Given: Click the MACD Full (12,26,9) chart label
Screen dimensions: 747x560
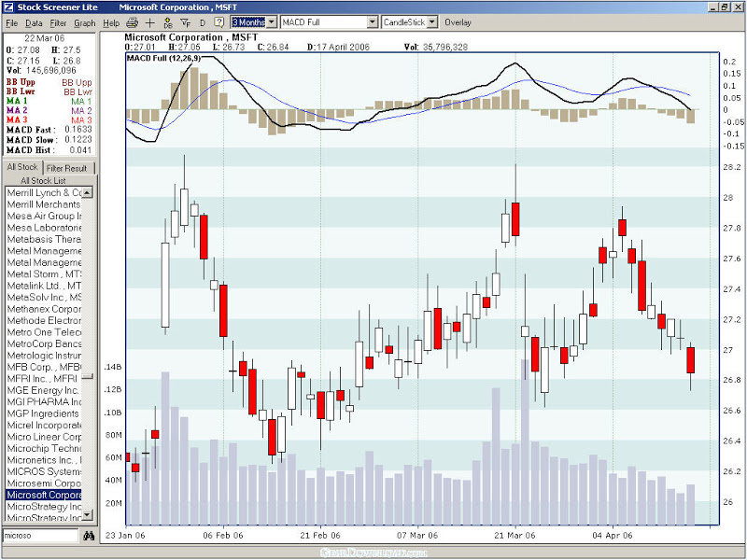Looking at the screenshot, I should point(163,58).
